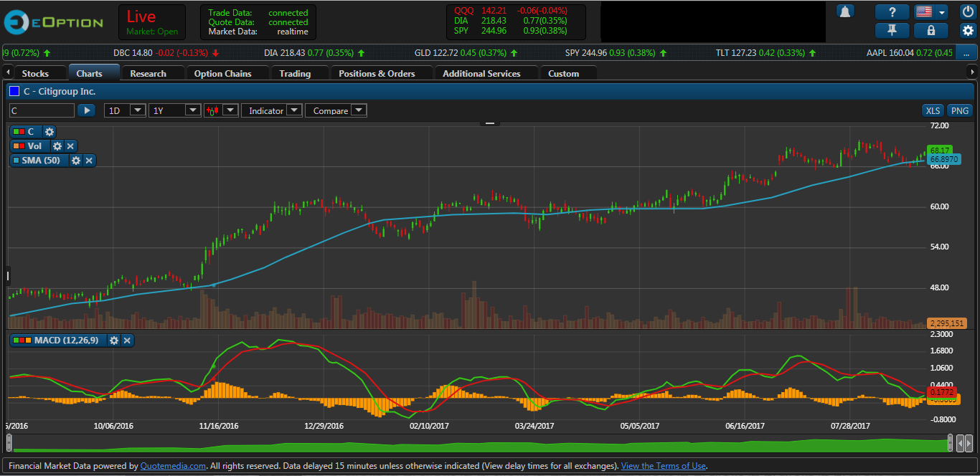Open the SMA (50) settings gear
The width and height of the screenshot is (980, 476).
click(x=76, y=161)
